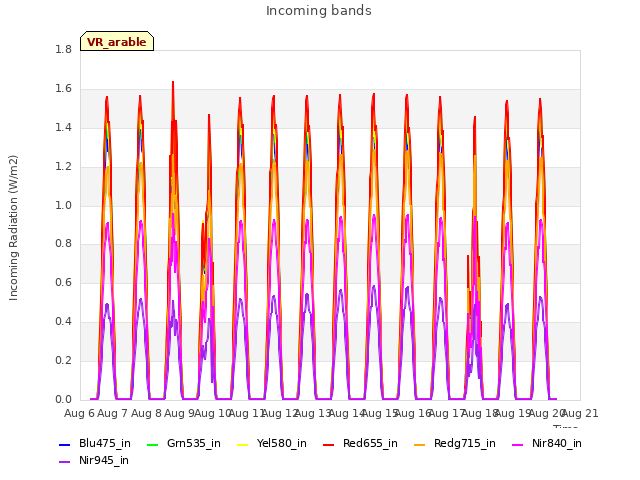Click the Yel580_in legend color swatch
The height and width of the screenshot is (480, 640).
[x=242, y=444]
